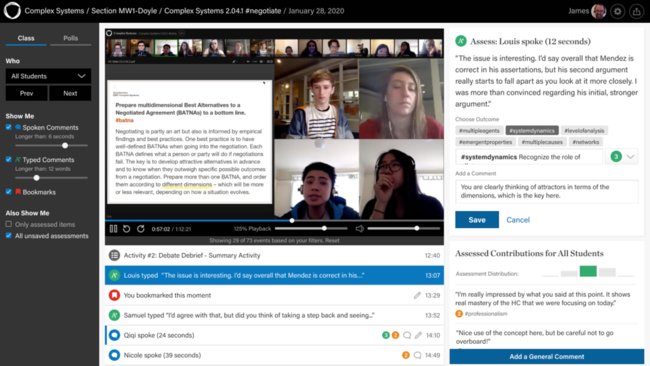Open the settings gear in header
Image resolution: width=650 pixels, height=366 pixels.
(x=618, y=11)
